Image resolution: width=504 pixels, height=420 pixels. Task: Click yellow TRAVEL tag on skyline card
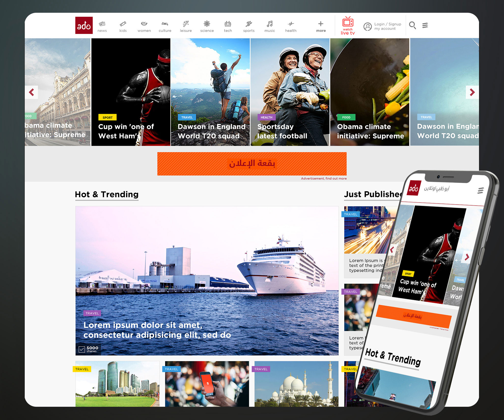point(82,369)
